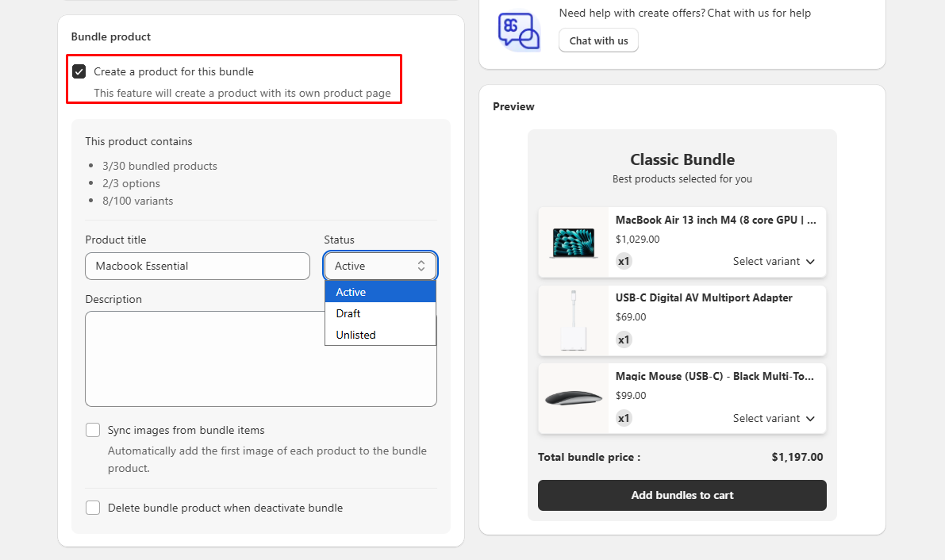The height and width of the screenshot is (560, 945).
Task: Click the Chat with us button
Action: point(598,40)
